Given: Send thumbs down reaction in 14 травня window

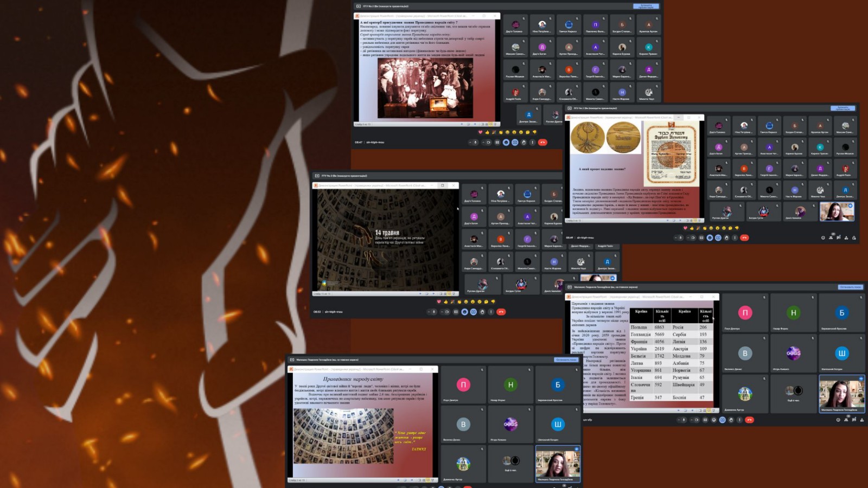Looking at the screenshot, I should pyautogui.click(x=493, y=301).
